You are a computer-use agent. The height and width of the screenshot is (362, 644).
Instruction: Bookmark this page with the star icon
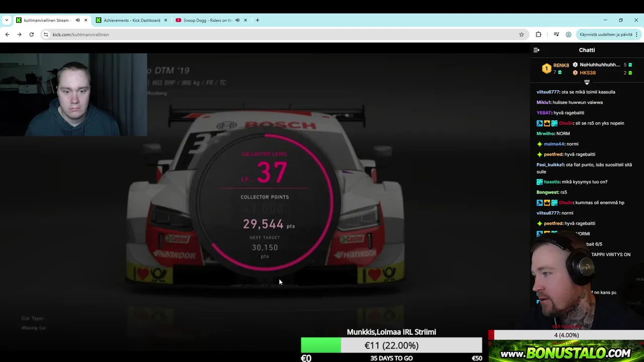(x=521, y=35)
